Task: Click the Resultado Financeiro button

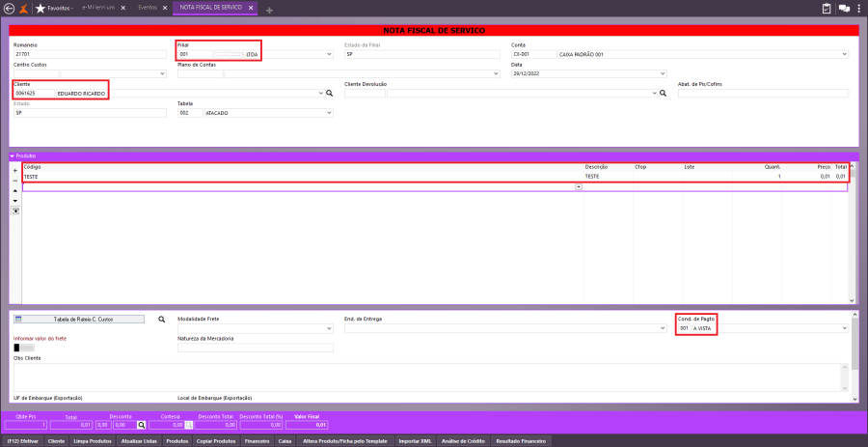Action: tap(521, 441)
